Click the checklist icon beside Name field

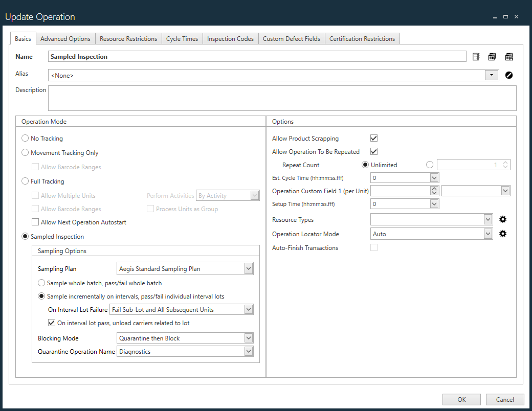(x=476, y=57)
